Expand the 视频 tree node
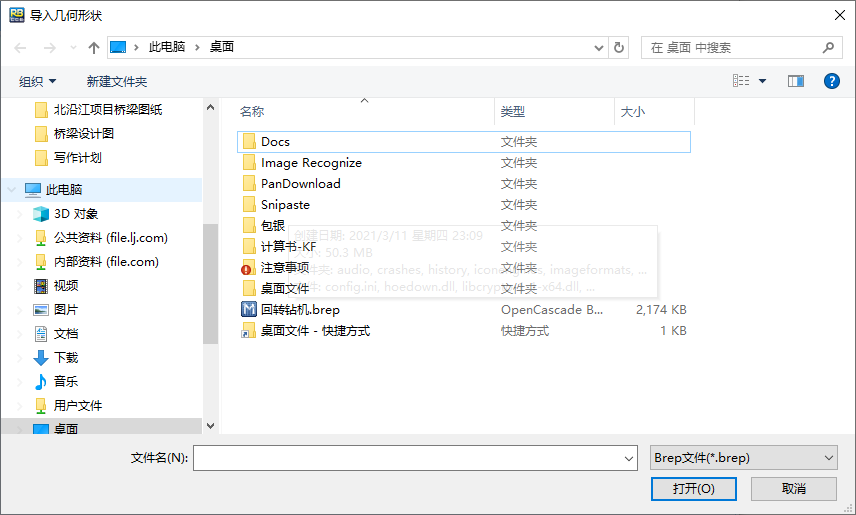Viewport: 856px width, 515px height. point(20,286)
